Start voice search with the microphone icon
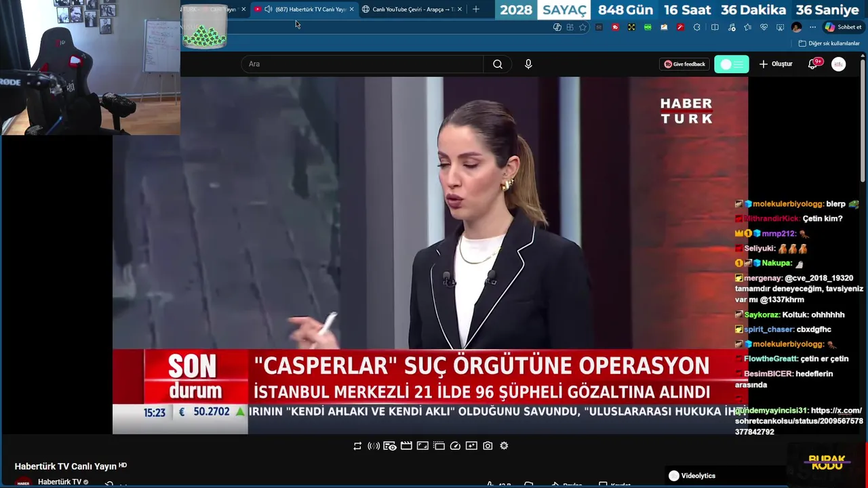The width and height of the screenshot is (868, 488). point(528,64)
